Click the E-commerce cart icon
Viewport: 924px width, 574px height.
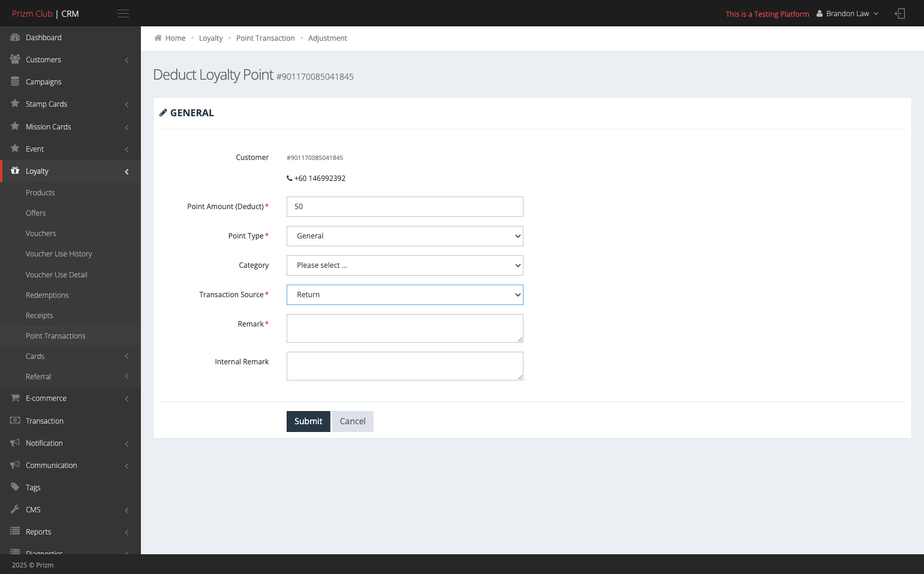tap(15, 398)
